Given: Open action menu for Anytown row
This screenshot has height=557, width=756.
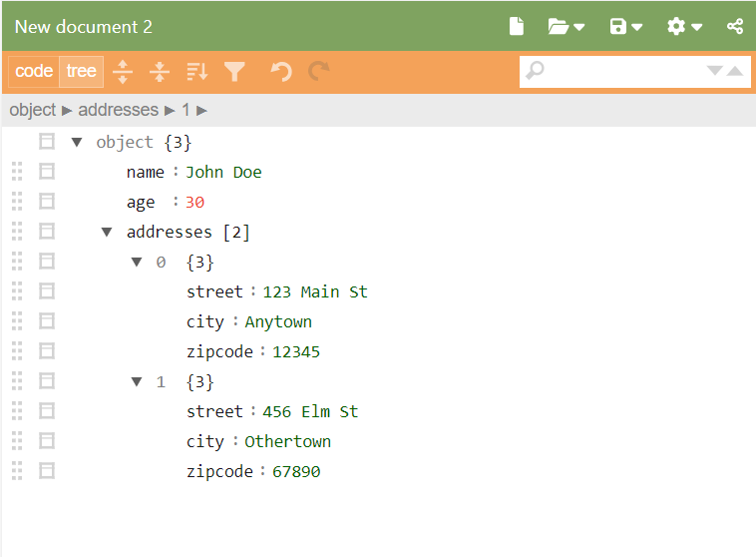Looking at the screenshot, I should tap(47, 321).
